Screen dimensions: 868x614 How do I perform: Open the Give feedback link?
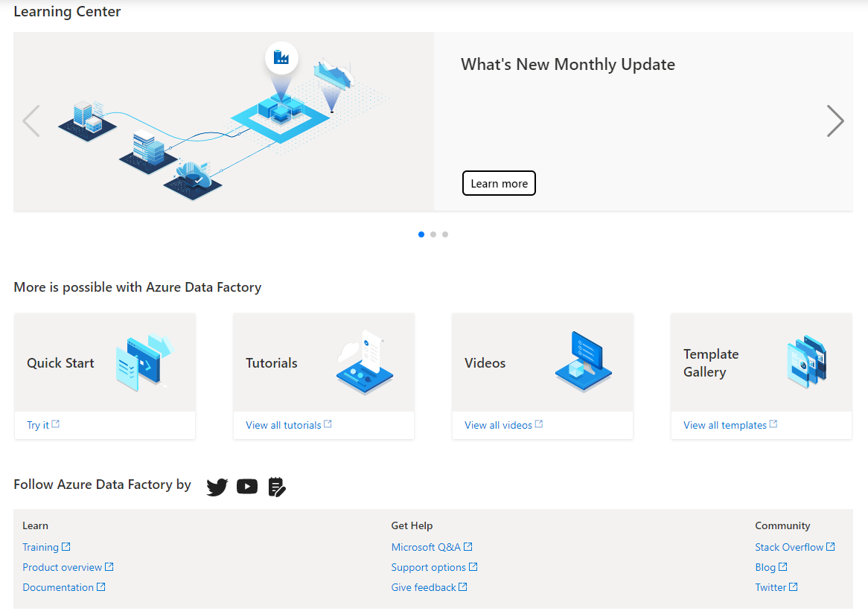[429, 587]
